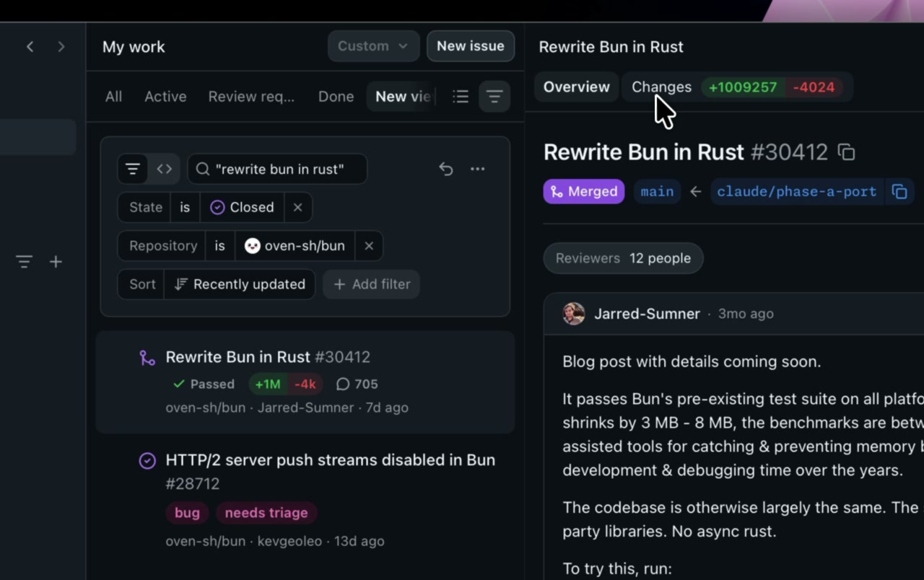924x580 pixels.
Task: Open the Jarred-Sumner author name
Action: [647, 314]
